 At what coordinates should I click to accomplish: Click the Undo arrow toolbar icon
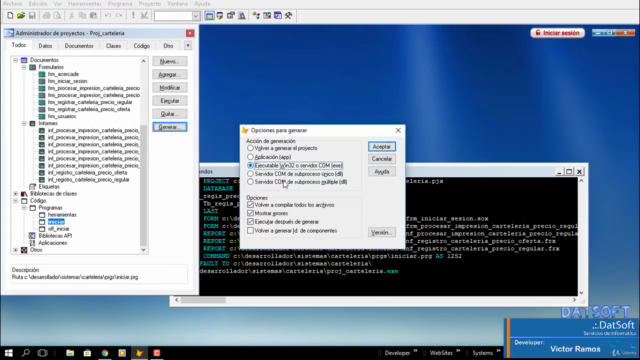pyautogui.click(x=108, y=16)
